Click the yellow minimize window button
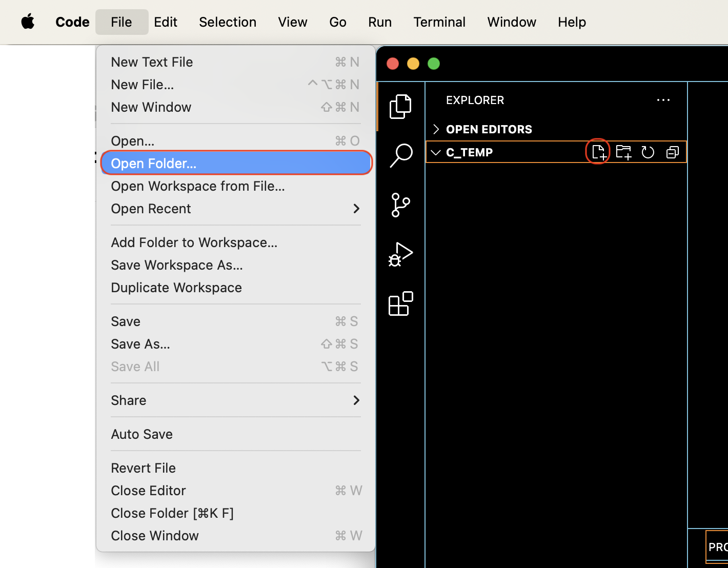The width and height of the screenshot is (728, 568). coord(413,64)
